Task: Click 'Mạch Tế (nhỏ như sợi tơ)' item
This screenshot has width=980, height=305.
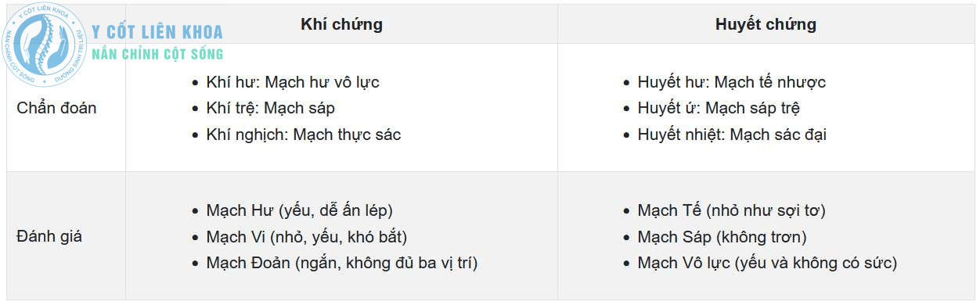Action: pyautogui.click(x=732, y=210)
